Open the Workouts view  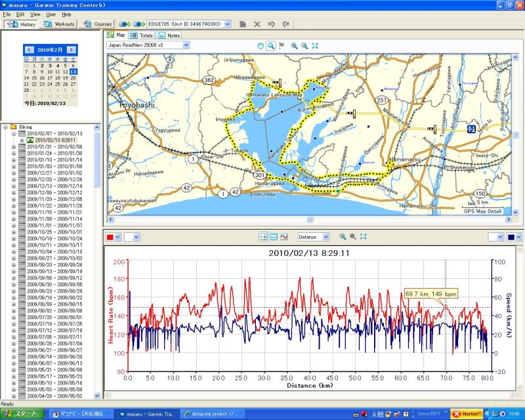point(59,24)
